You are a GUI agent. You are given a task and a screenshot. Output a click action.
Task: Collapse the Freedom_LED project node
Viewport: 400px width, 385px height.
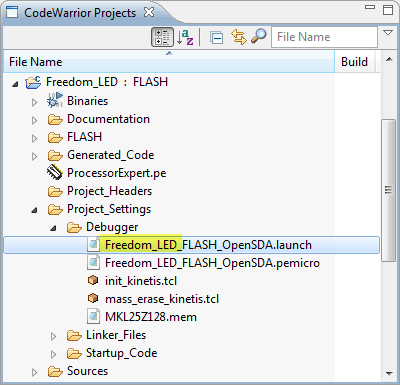point(15,84)
